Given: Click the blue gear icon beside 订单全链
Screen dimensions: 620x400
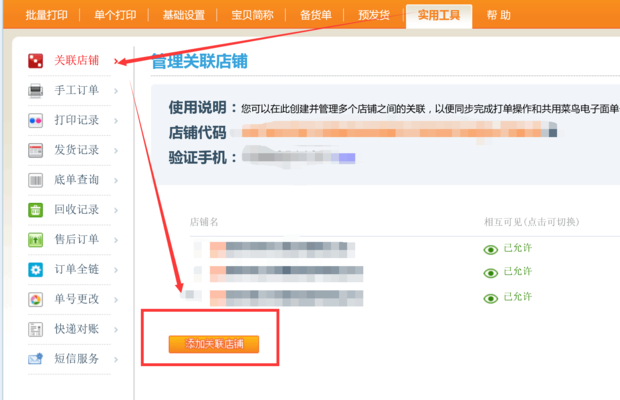Looking at the screenshot, I should point(36,270).
